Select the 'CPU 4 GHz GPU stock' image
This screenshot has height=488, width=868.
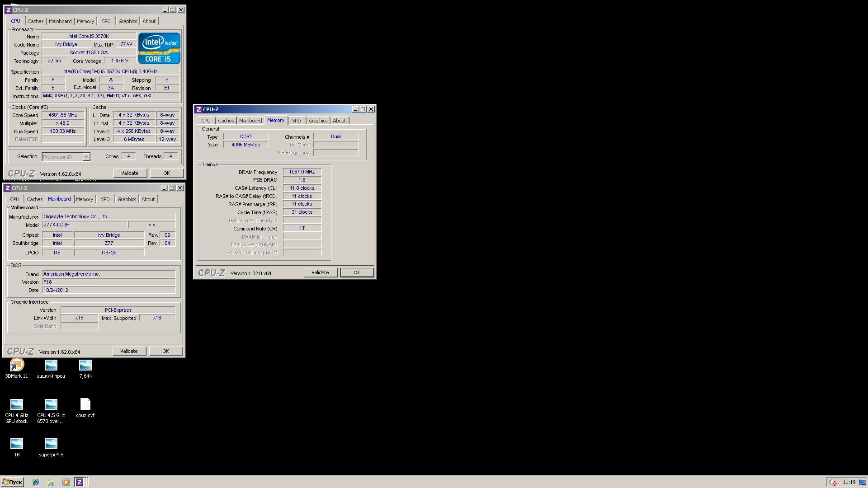(x=17, y=410)
